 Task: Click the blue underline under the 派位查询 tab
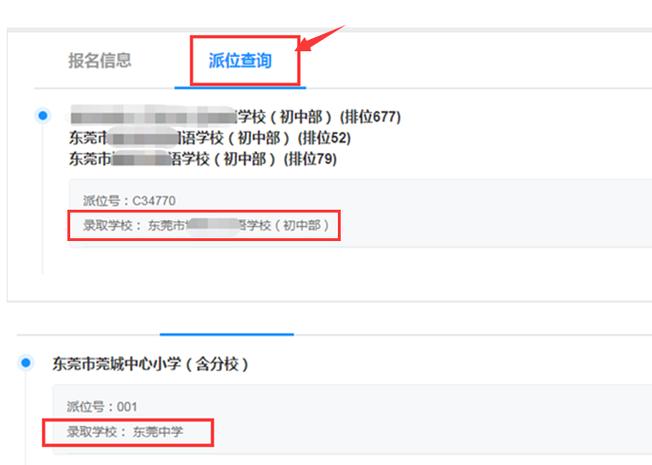[x=240, y=87]
